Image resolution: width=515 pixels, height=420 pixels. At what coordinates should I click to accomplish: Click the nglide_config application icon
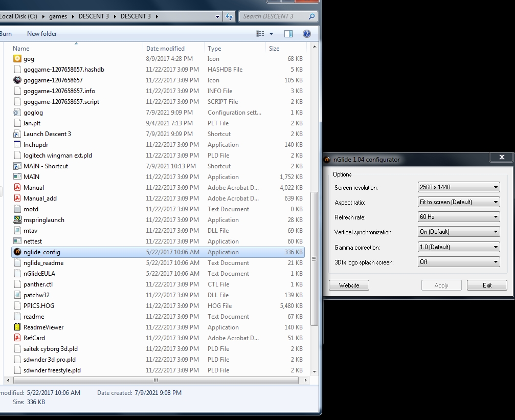coord(17,252)
